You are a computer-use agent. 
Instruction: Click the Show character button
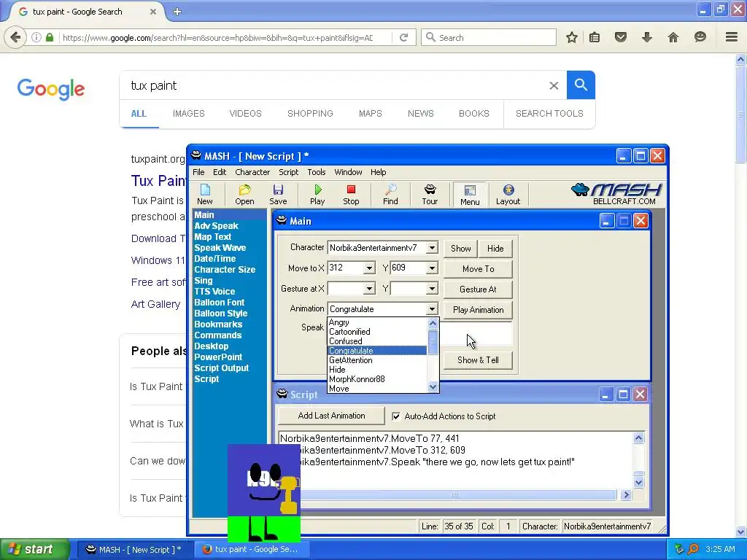(x=461, y=249)
